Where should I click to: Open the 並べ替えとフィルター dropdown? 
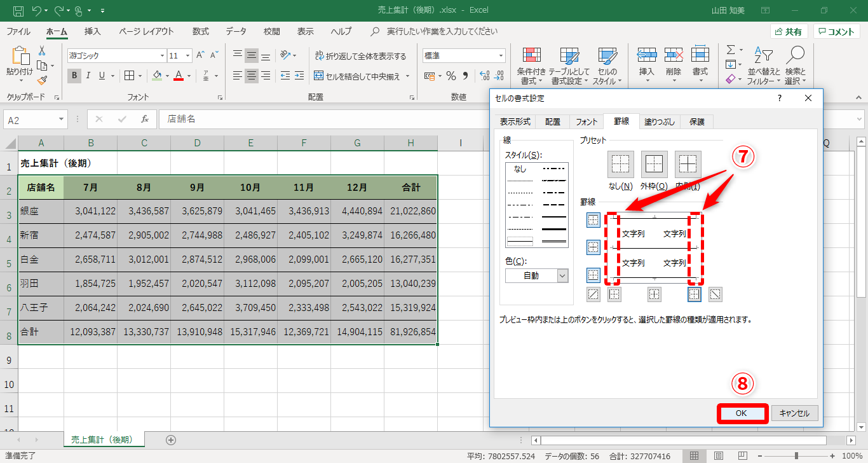click(x=763, y=66)
